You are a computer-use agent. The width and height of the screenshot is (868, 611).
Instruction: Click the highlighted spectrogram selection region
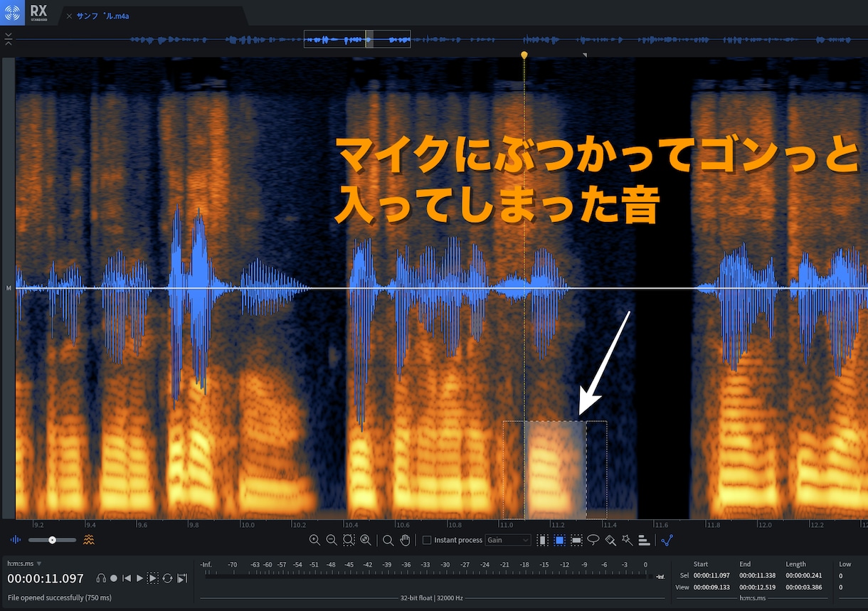(x=555, y=469)
